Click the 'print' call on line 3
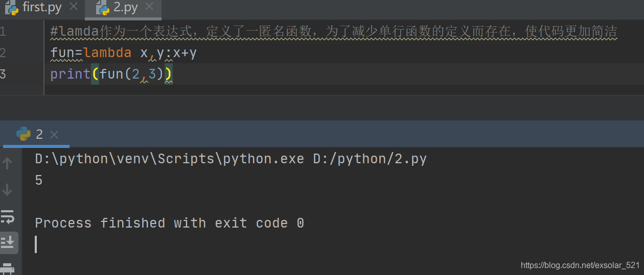Image resolution: width=644 pixels, height=275 pixels. tap(71, 74)
